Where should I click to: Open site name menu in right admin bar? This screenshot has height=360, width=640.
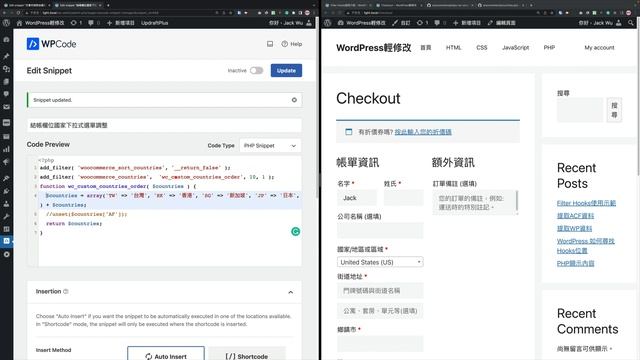(x=362, y=23)
